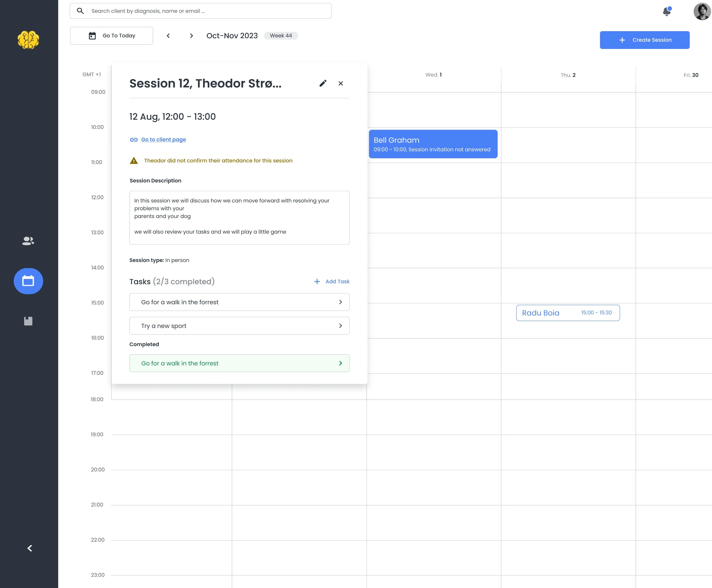The width and height of the screenshot is (712, 588).
Task: Select the calendar icon in sidebar
Action: [28, 281]
